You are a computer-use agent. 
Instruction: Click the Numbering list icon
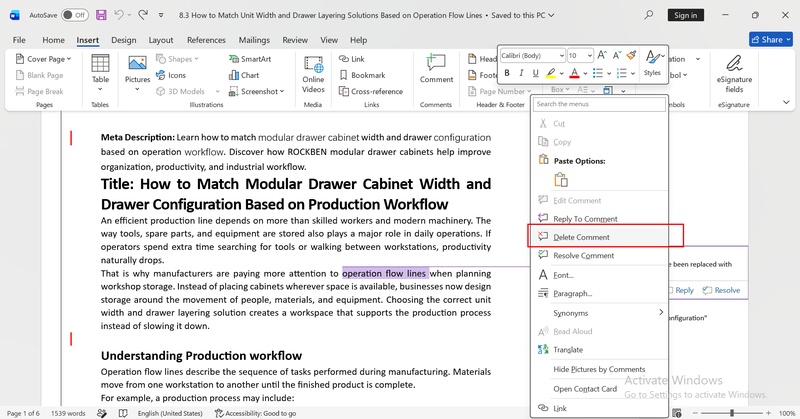click(x=621, y=73)
